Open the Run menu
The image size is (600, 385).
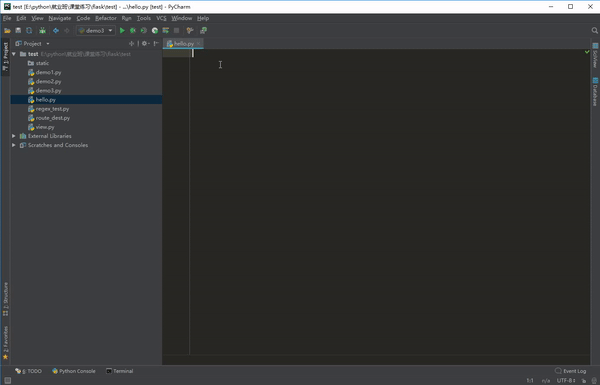point(126,18)
